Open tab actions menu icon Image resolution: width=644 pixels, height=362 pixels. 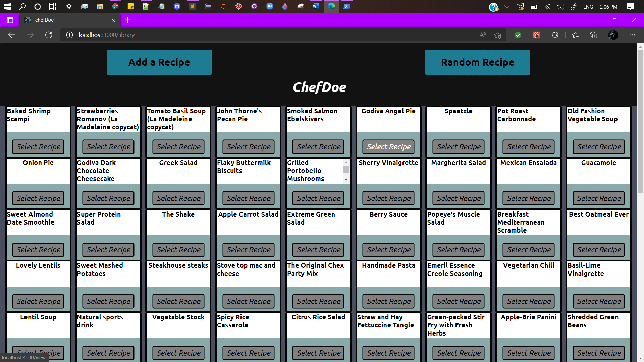pos(10,20)
